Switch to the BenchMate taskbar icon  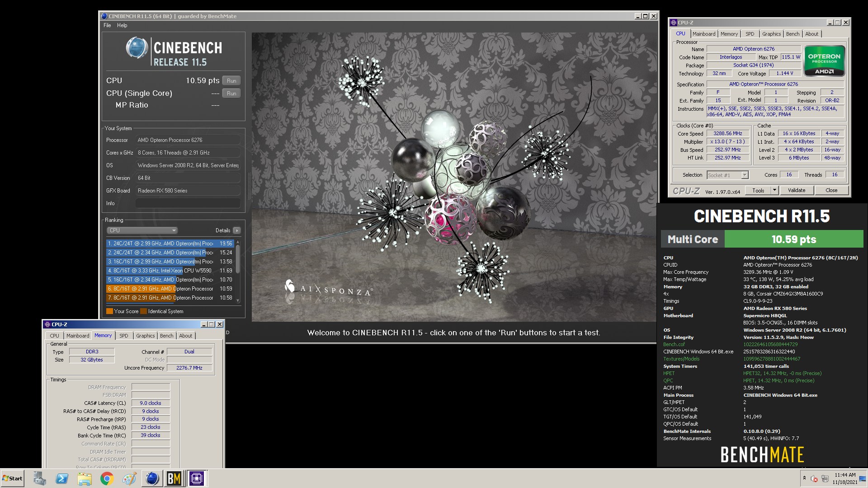tap(174, 478)
